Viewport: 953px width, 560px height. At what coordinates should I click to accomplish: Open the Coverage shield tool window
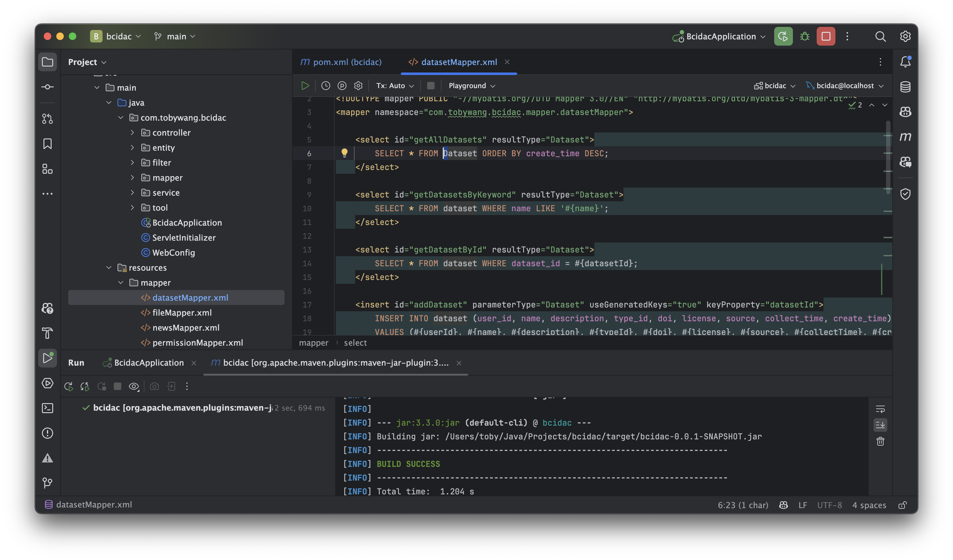click(905, 194)
